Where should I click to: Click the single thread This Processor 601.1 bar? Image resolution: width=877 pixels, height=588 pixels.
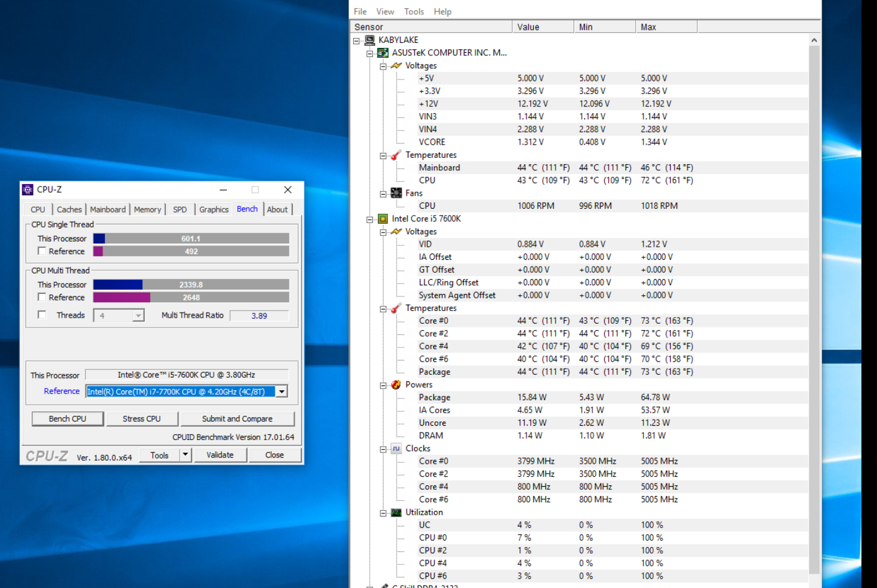(191, 239)
